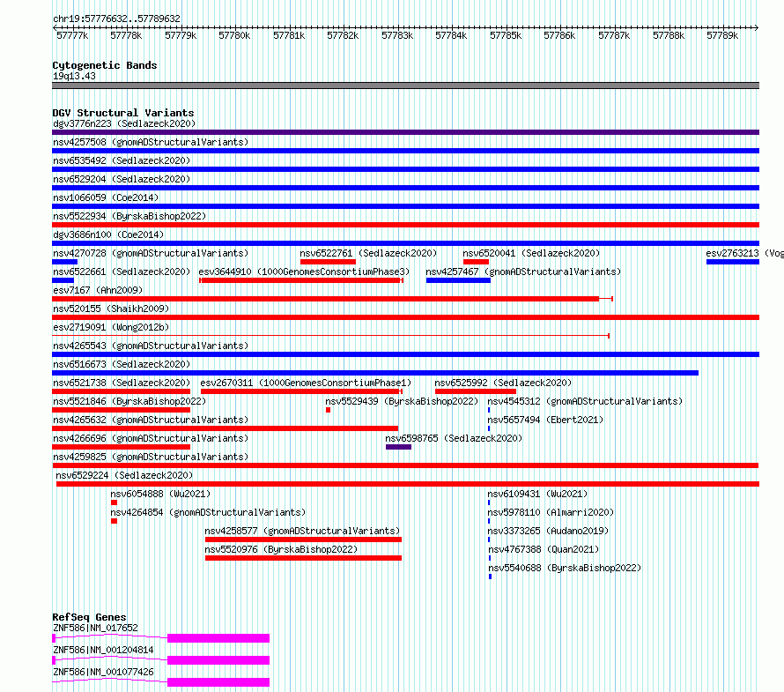Select the nsv5522934 (ByrskaBishop2022) label
784x692 pixels.
click(x=129, y=216)
